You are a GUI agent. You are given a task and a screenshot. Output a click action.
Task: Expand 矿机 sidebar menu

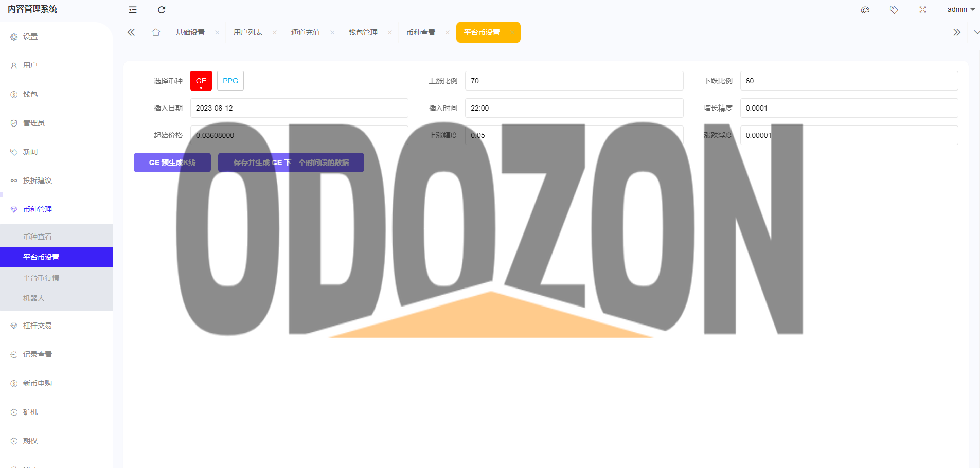(57, 412)
